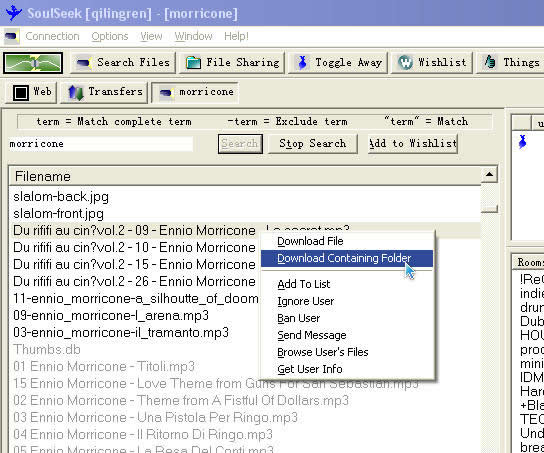This screenshot has width=544, height=453.
Task: Choose Browse User's Files
Action: click(x=347, y=352)
